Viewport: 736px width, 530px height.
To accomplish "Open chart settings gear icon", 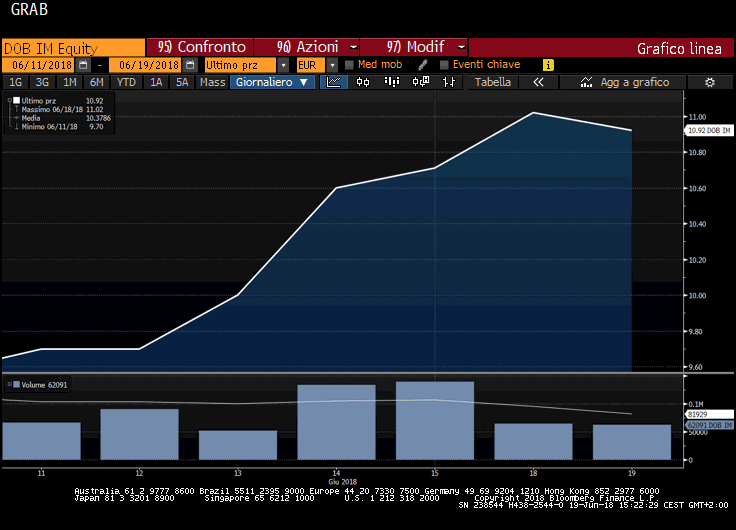I will point(710,82).
